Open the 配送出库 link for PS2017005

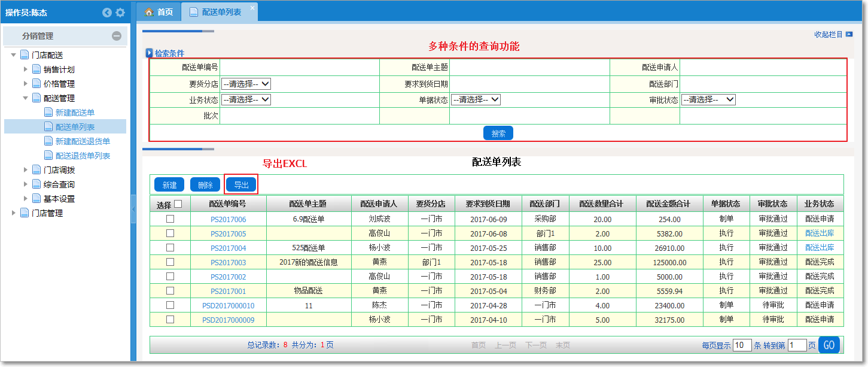tap(820, 232)
